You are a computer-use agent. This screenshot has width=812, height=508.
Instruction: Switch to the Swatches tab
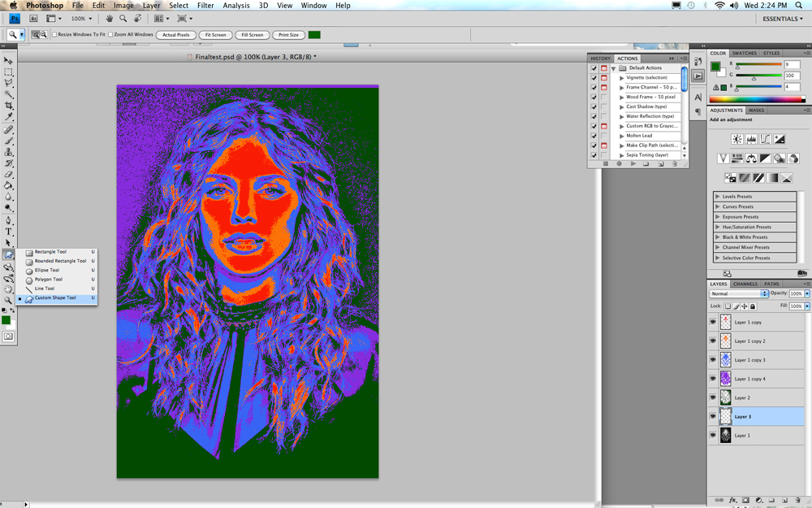coord(744,54)
